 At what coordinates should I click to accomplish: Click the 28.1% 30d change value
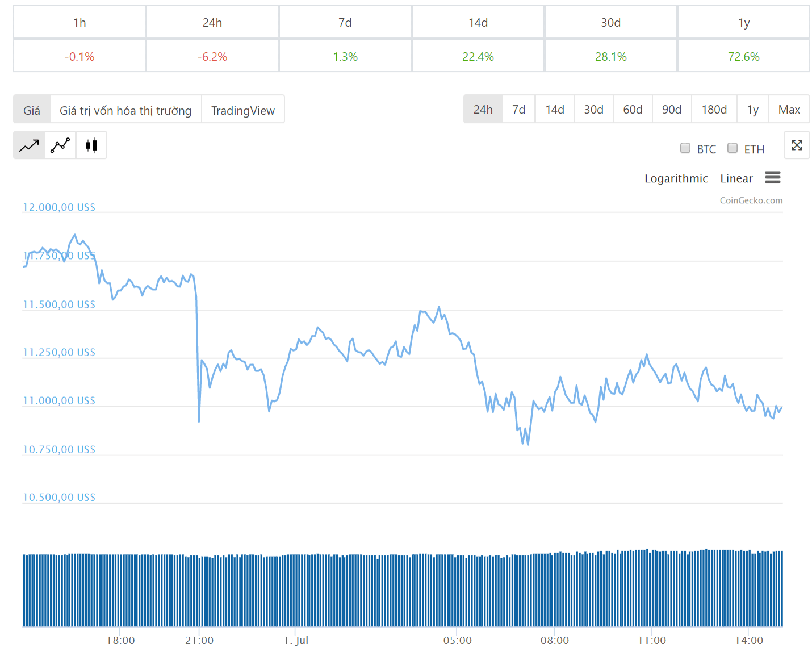[611, 56]
